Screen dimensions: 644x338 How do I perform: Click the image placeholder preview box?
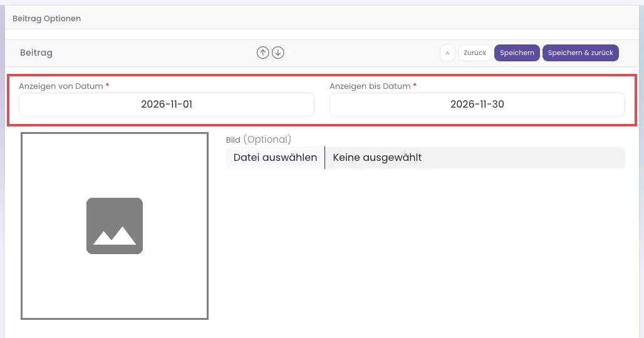click(x=115, y=225)
